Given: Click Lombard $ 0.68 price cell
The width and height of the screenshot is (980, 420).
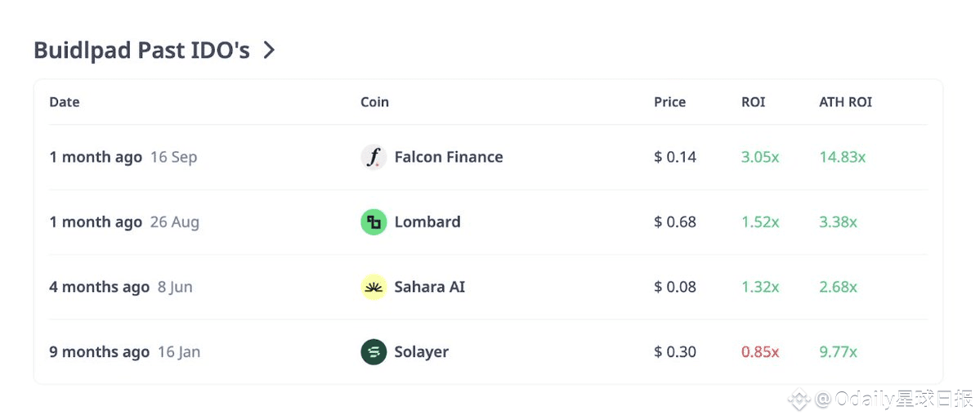Looking at the screenshot, I should (675, 222).
